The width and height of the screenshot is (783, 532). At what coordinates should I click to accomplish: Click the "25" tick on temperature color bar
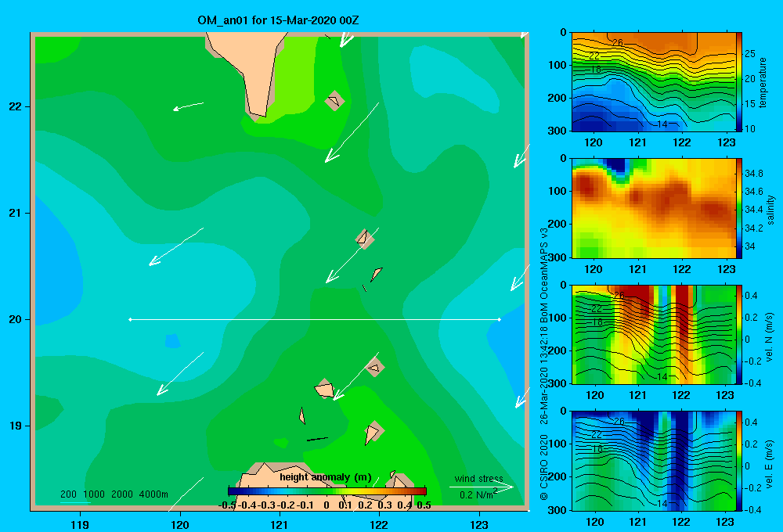point(750,53)
